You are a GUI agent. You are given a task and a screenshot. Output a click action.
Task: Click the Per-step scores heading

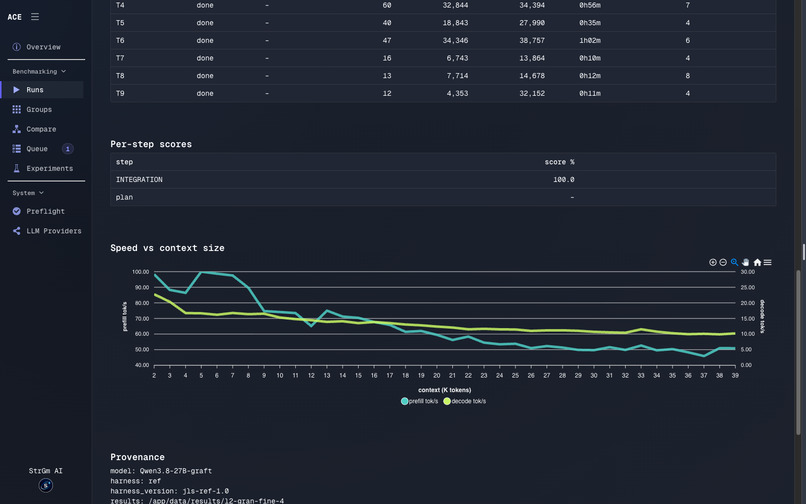(151, 144)
